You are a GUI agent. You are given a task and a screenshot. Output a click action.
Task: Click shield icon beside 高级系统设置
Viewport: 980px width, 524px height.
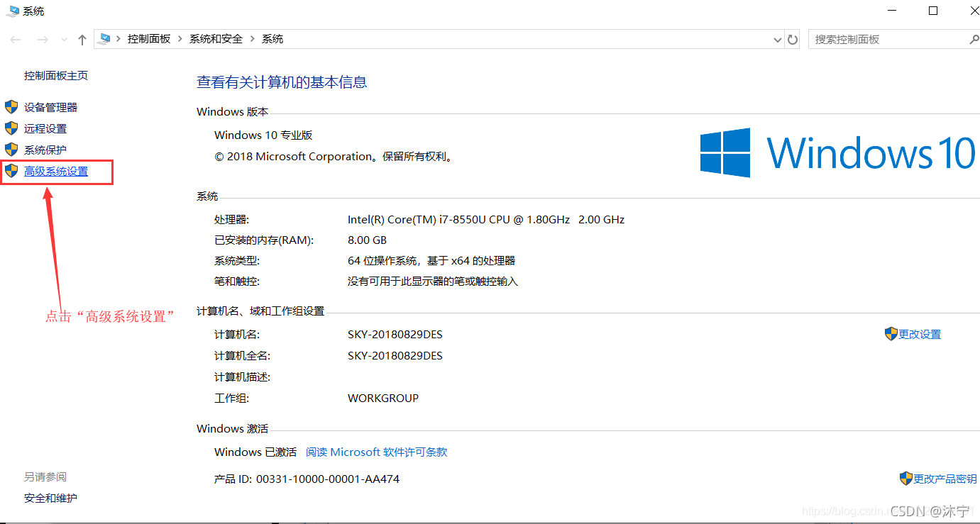[x=11, y=171]
